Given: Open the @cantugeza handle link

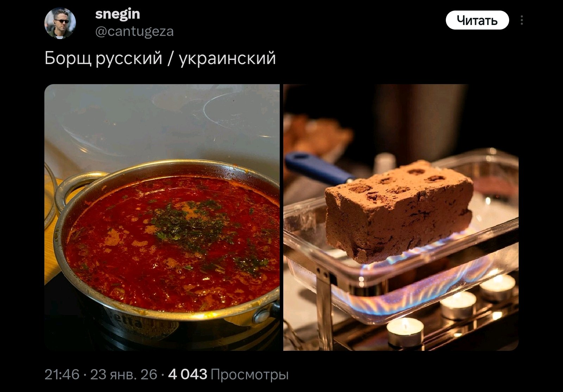Looking at the screenshot, I should (134, 32).
